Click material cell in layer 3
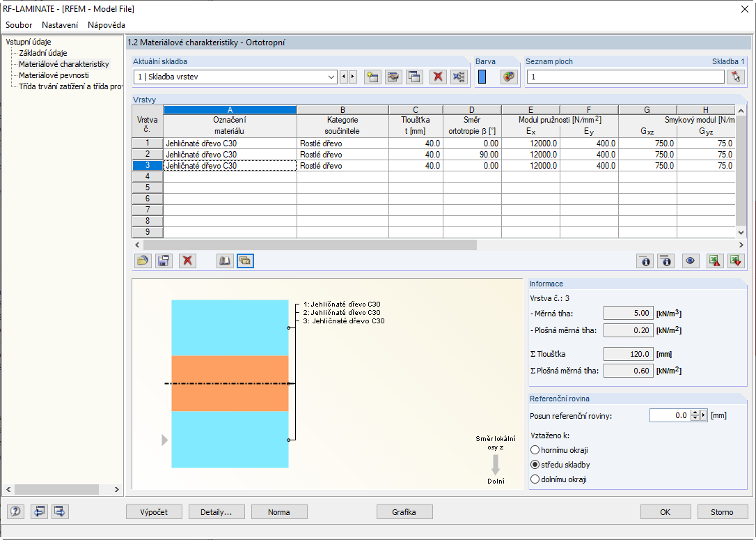 pos(230,166)
